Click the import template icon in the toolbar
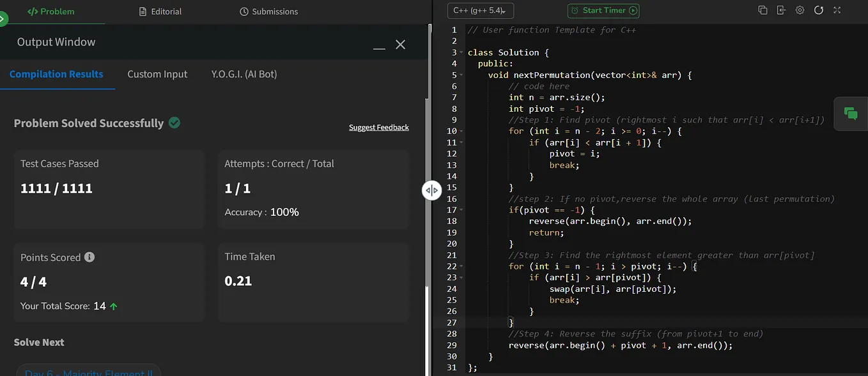This screenshot has height=376, width=868. click(780, 10)
